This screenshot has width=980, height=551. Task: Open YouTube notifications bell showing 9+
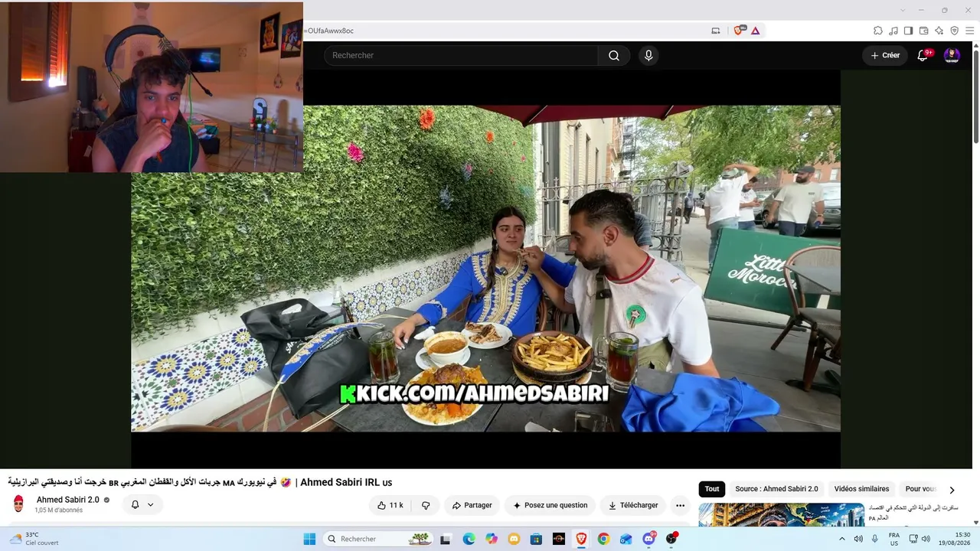(923, 55)
